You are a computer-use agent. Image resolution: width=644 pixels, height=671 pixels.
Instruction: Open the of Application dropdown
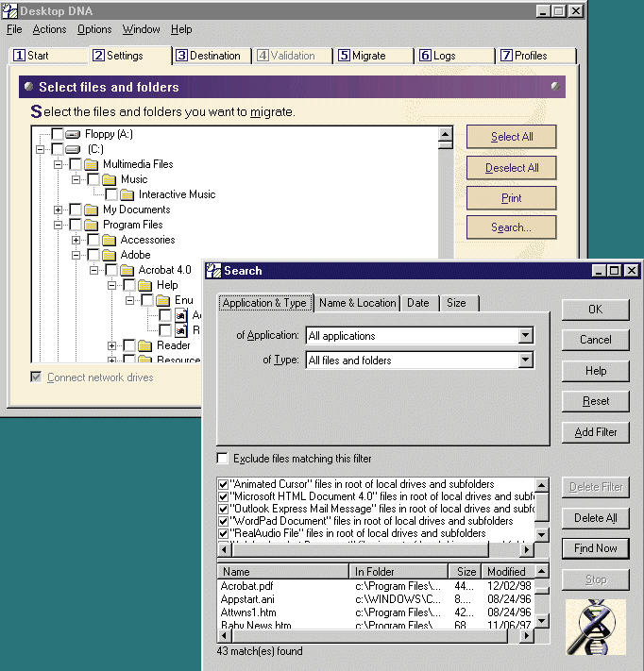525,336
